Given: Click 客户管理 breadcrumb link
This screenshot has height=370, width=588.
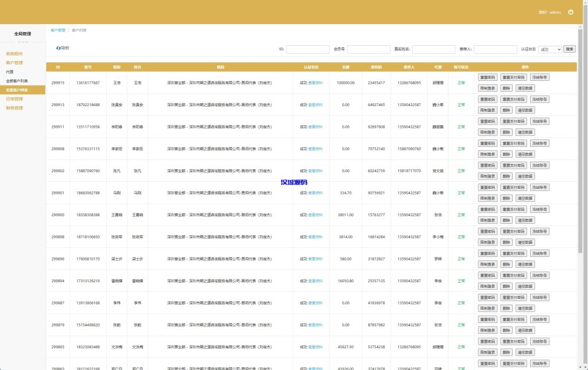Looking at the screenshot, I should click(58, 30).
